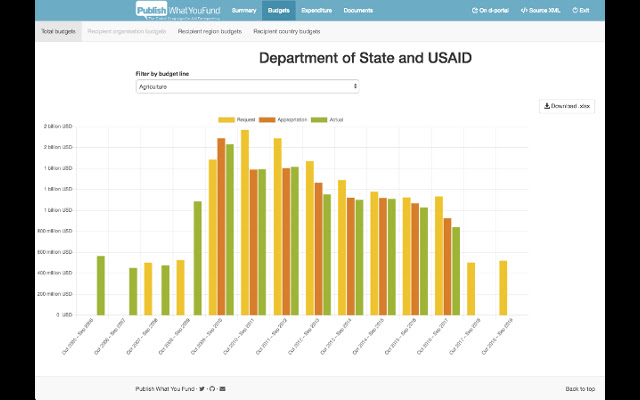The image size is (640, 400).
Task: View organisation on d-portal
Action: click(x=490, y=11)
